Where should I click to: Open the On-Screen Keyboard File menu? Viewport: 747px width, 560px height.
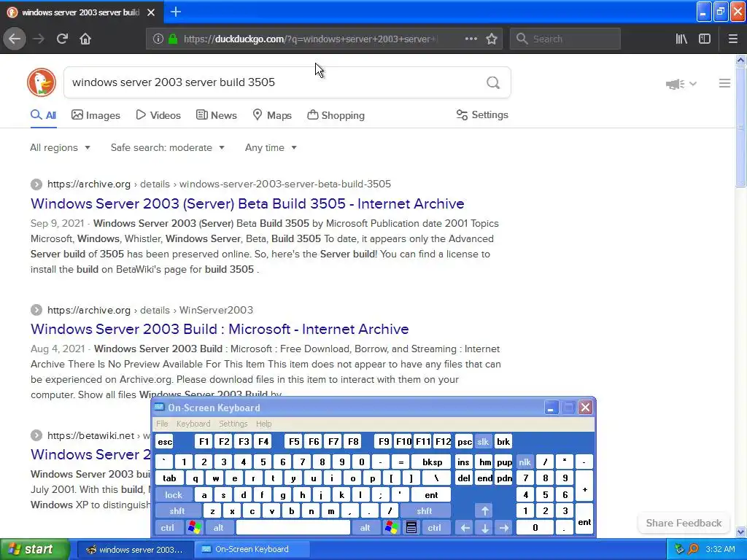(x=162, y=424)
